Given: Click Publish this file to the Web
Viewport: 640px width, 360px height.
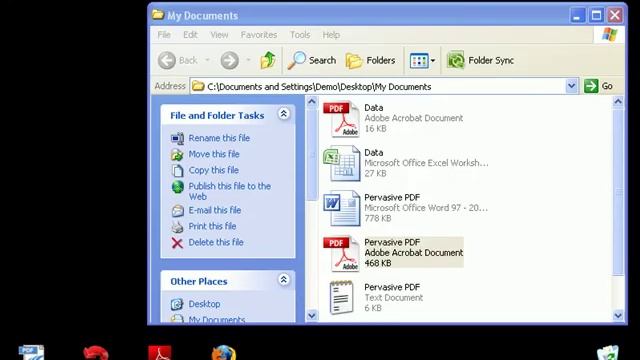Looking at the screenshot, I should point(229,191).
